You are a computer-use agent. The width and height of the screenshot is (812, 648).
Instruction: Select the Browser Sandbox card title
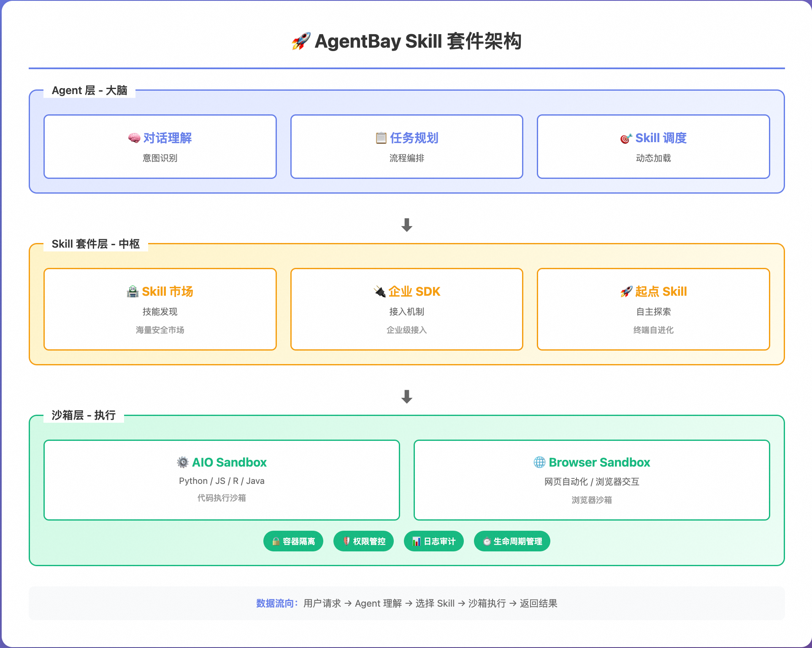point(599,462)
